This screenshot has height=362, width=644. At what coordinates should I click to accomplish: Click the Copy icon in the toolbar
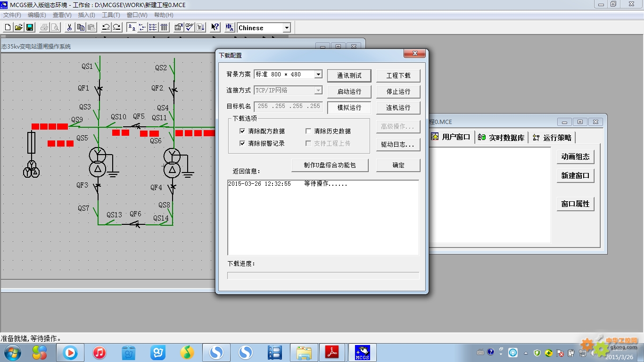[x=81, y=27]
